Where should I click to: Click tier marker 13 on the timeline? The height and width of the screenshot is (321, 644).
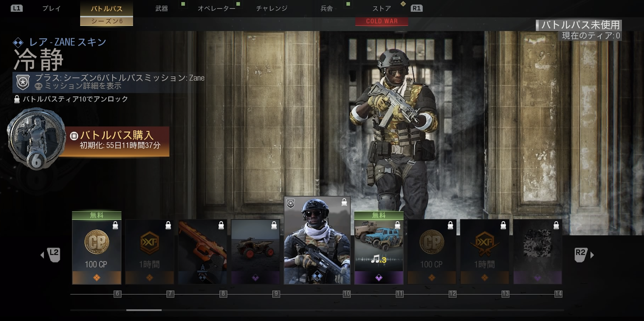click(x=506, y=294)
